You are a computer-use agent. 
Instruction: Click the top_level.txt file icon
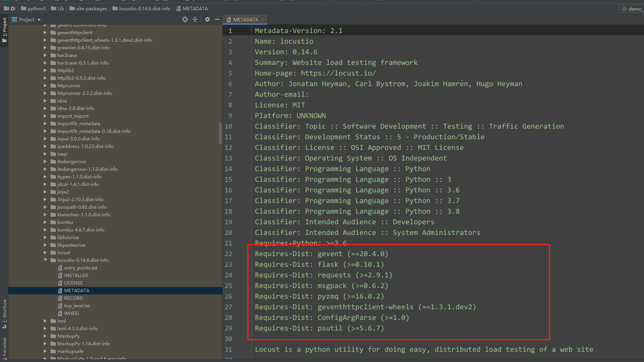tap(60, 305)
